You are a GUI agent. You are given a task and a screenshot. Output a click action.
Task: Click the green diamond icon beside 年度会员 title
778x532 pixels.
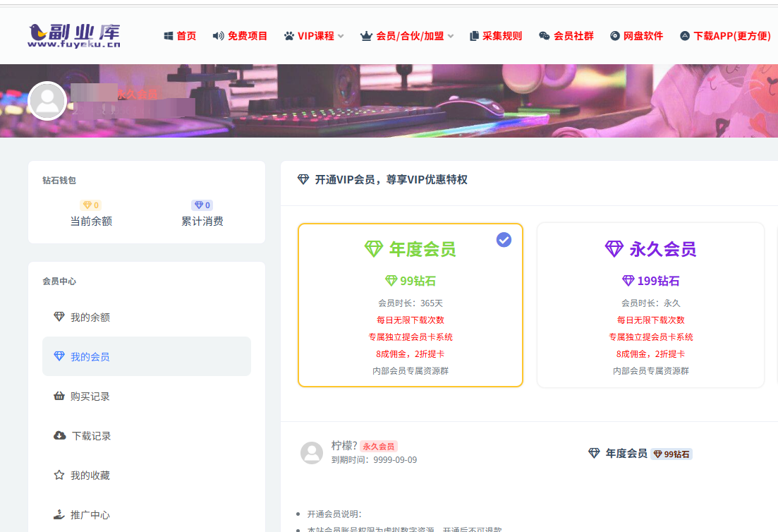pyautogui.click(x=374, y=248)
